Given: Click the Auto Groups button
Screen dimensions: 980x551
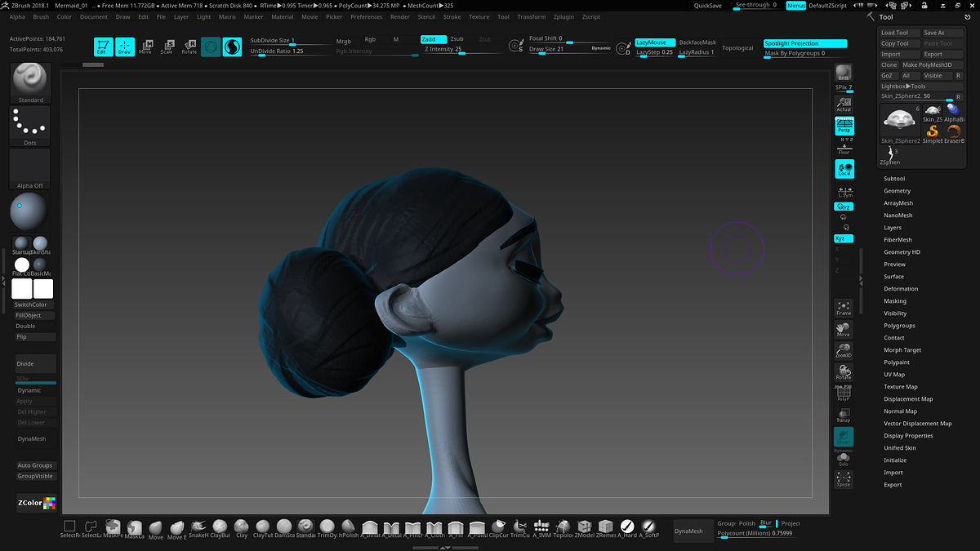Looking at the screenshot, I should coord(36,465).
